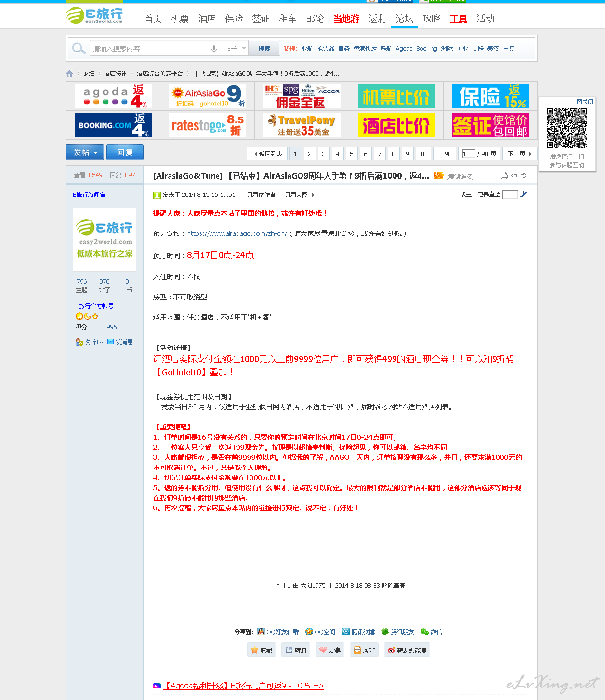The height and width of the screenshot is (700, 605).
Task: Open the 签证 使馆价 banner
Action: (490, 125)
